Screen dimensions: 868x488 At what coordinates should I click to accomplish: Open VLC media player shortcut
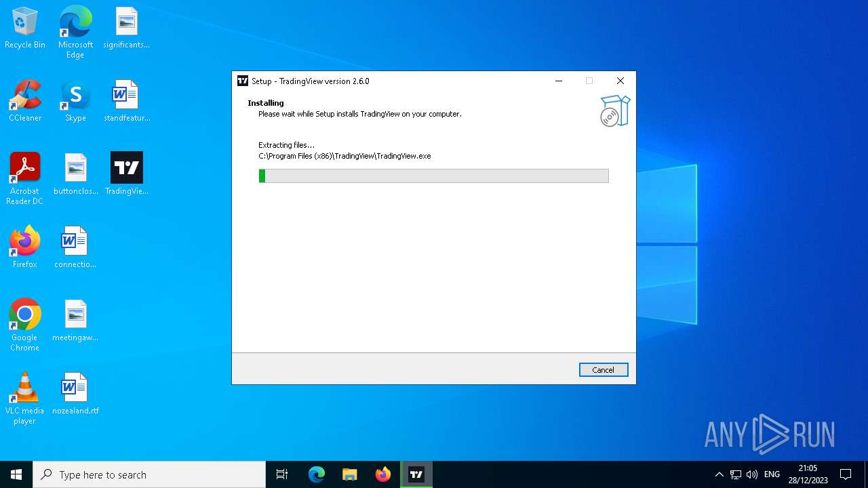click(x=25, y=399)
